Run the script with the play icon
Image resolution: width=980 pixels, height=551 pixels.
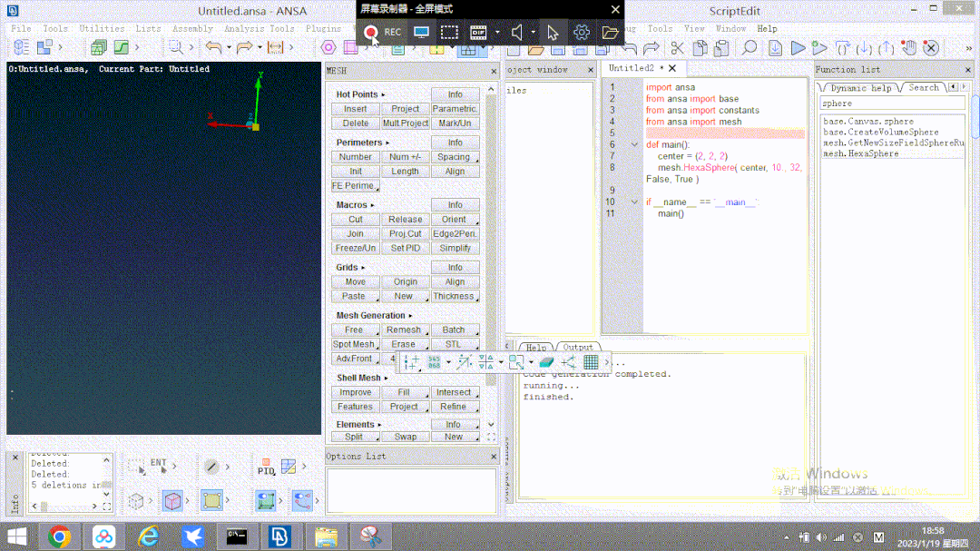(798, 48)
